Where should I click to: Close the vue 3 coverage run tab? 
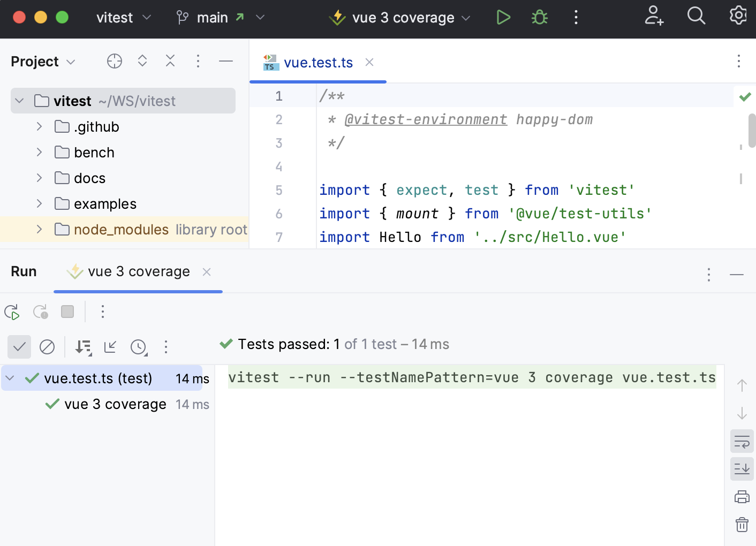pos(207,272)
